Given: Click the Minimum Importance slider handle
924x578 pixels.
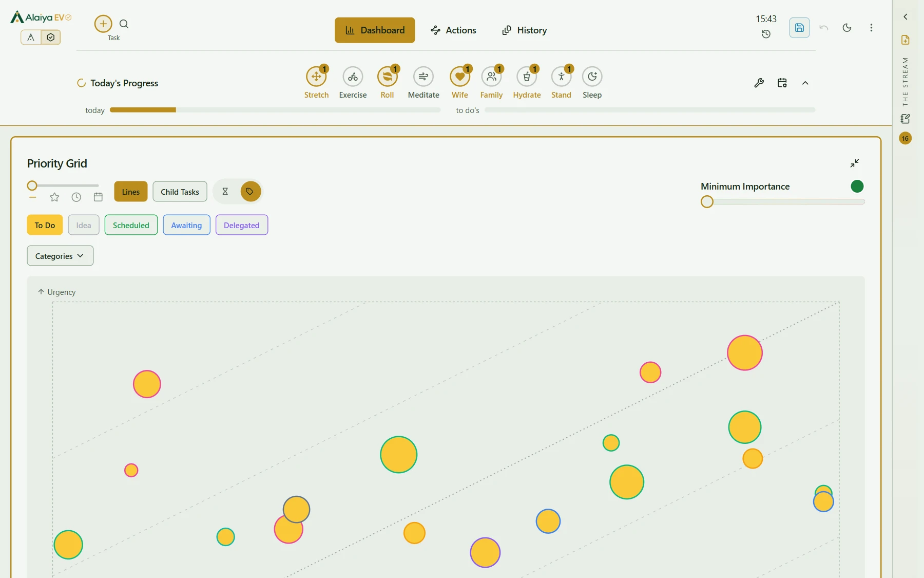Looking at the screenshot, I should coord(707,202).
